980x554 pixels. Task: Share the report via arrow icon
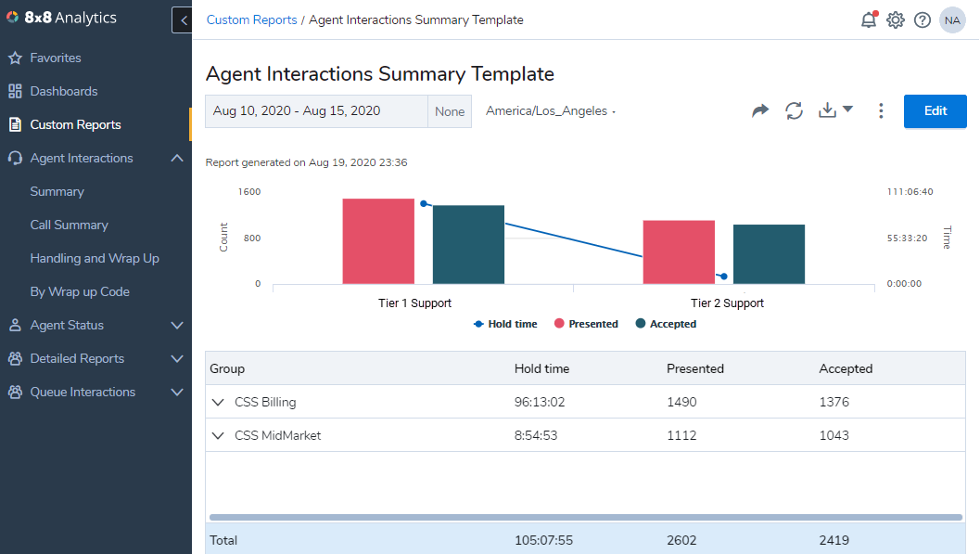pyautogui.click(x=760, y=110)
